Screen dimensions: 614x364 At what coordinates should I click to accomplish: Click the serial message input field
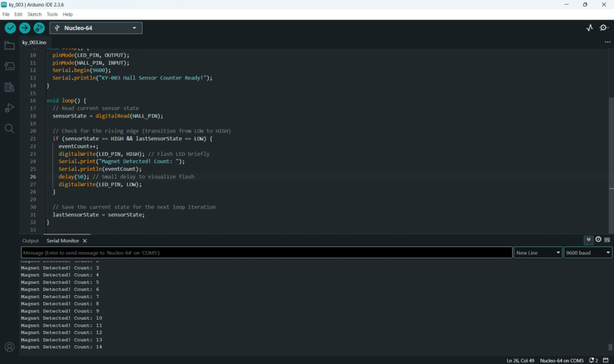[x=267, y=253]
